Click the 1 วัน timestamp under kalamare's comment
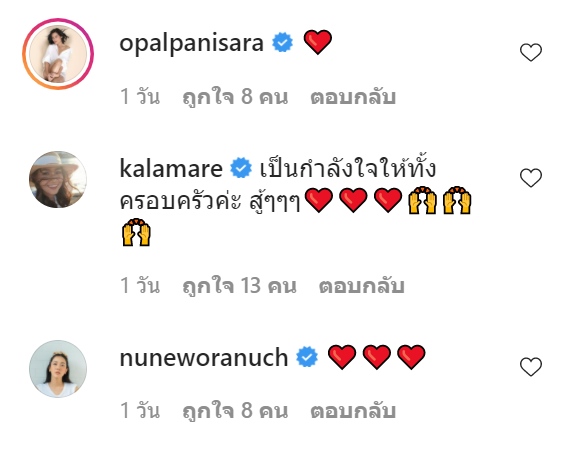Screen dimensions: 583x453 pyautogui.click(x=140, y=286)
